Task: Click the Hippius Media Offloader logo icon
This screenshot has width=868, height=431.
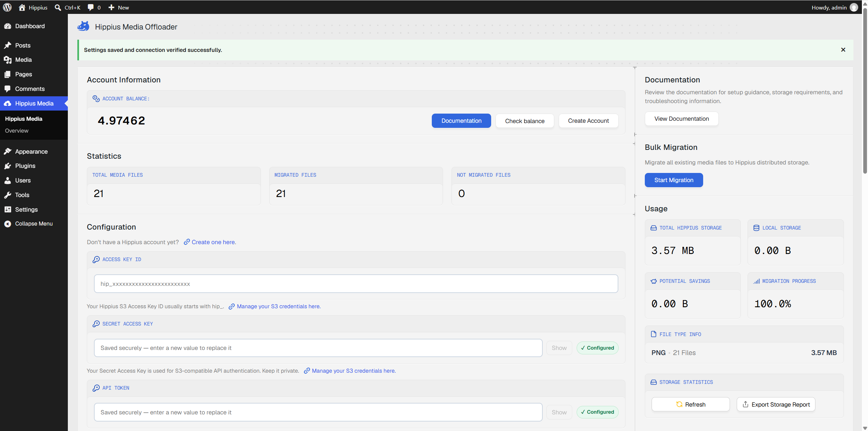Action: (83, 26)
